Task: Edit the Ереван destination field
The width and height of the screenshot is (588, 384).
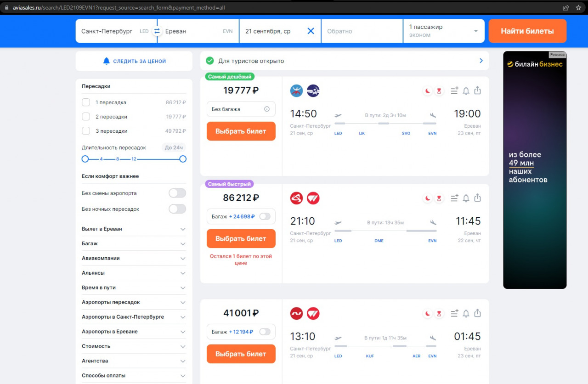Action: 198,31
